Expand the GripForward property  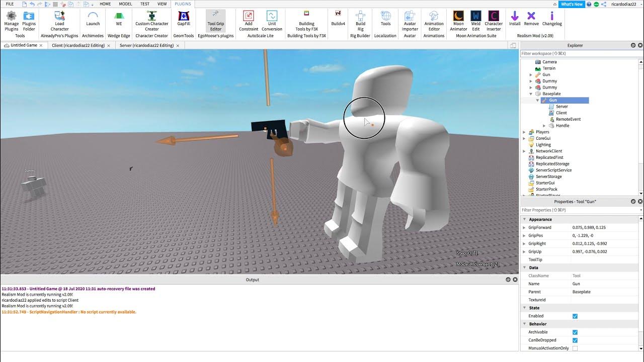[524, 228]
